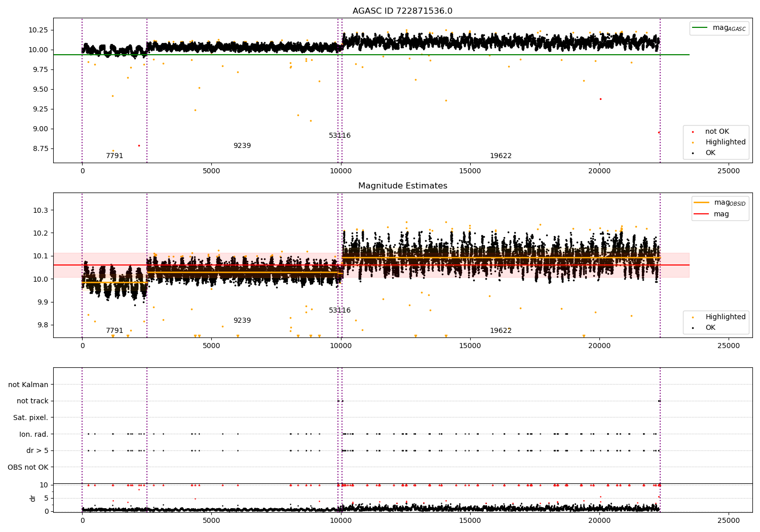The width and height of the screenshot is (760, 532).
Task: Click observation label 19622 in top plot
Action: click(501, 156)
